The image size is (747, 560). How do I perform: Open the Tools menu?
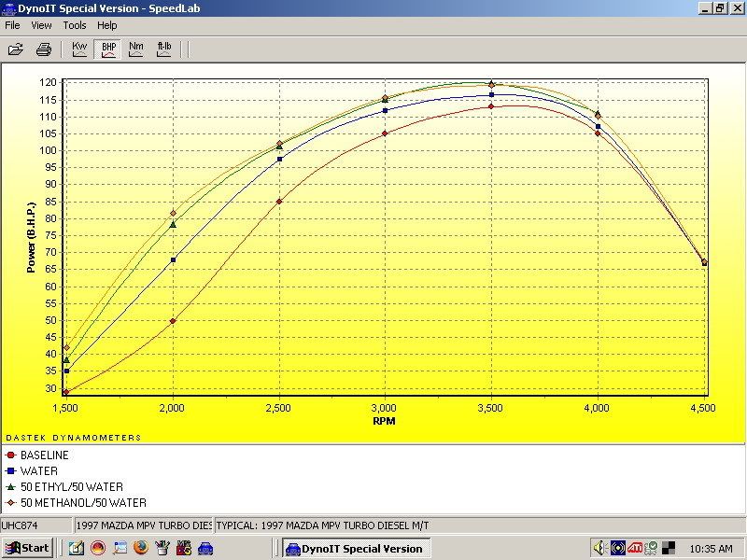tap(75, 25)
